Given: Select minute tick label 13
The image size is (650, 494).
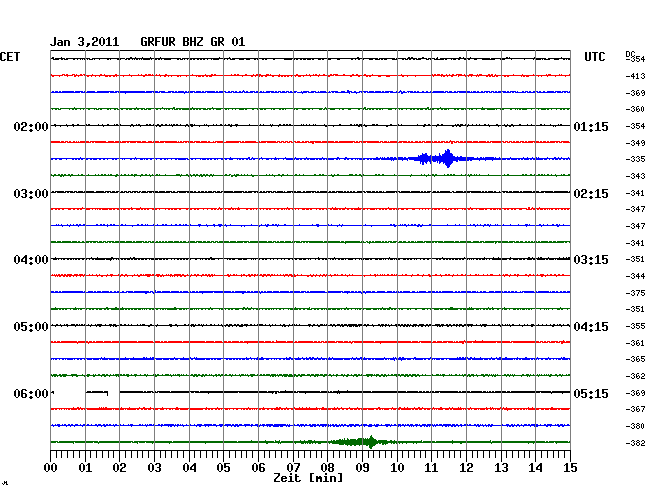Looking at the screenshot, I should [x=501, y=468].
